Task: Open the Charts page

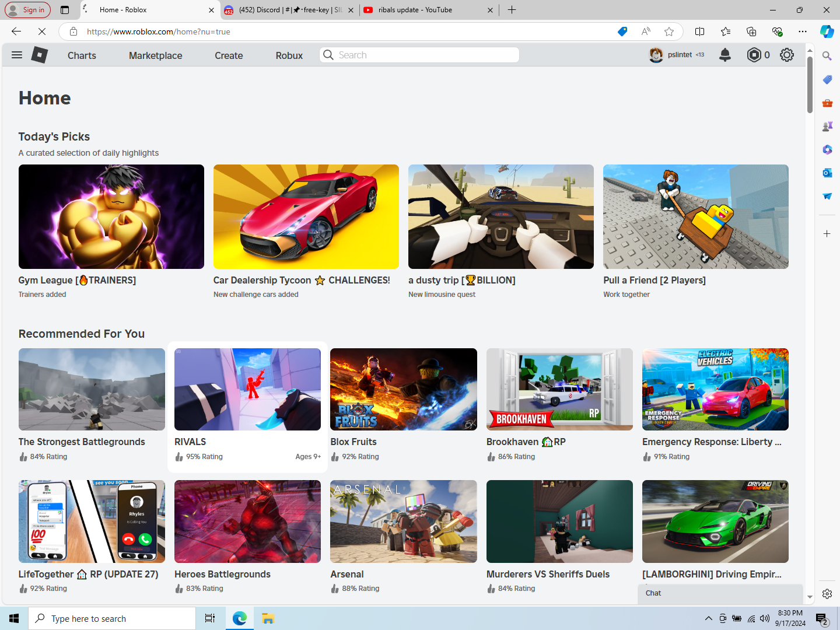Action: 82,55
